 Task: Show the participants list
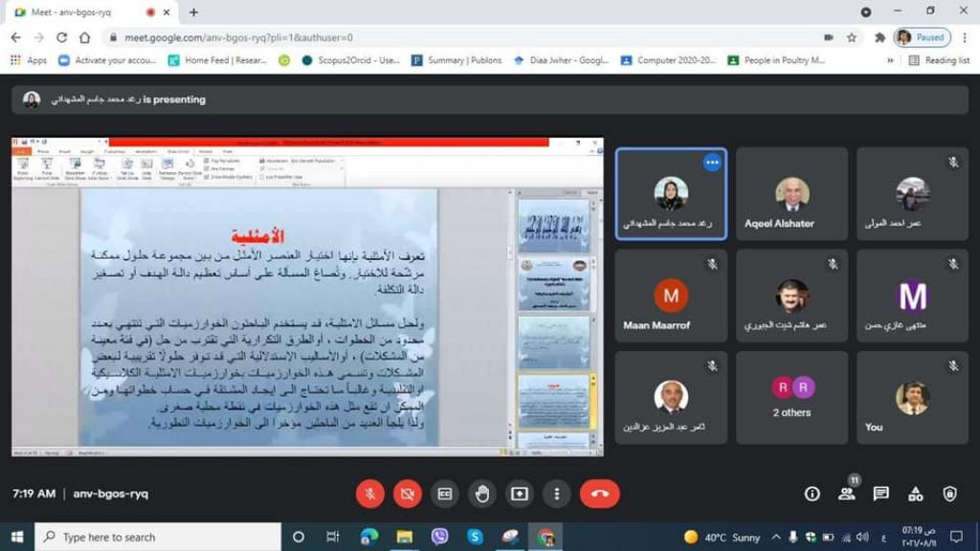[846, 494]
